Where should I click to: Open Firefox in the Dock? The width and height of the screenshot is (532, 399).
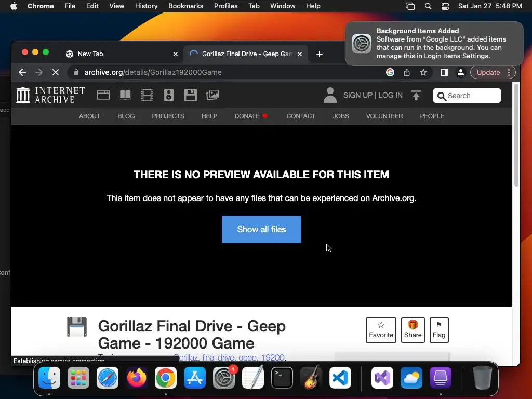(137, 378)
